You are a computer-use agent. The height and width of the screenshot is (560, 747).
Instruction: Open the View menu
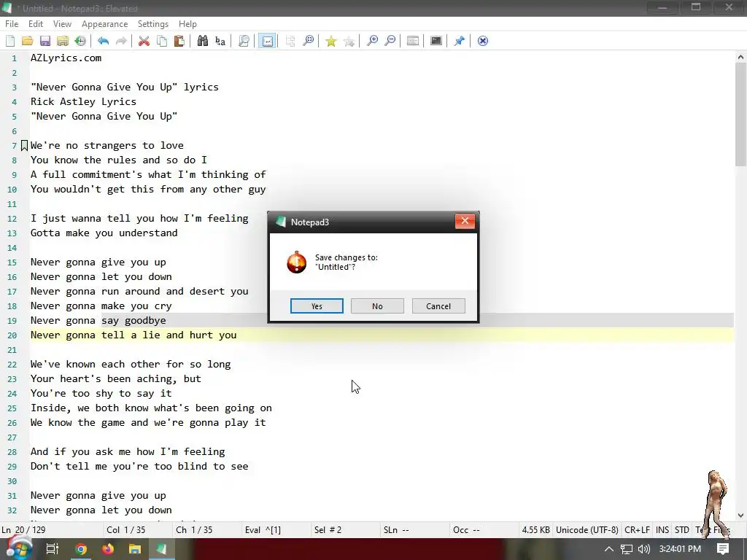[62, 24]
